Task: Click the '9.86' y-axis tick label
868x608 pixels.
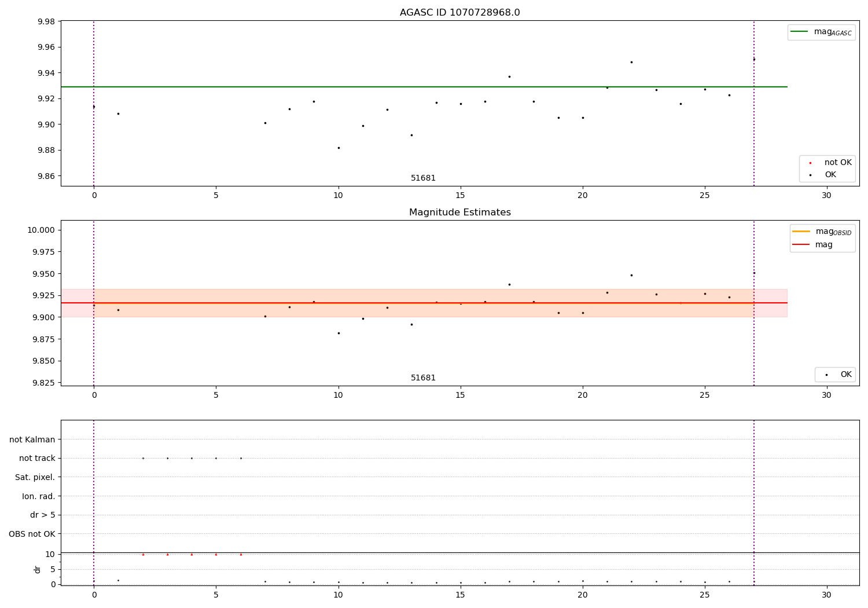Action: click(46, 176)
